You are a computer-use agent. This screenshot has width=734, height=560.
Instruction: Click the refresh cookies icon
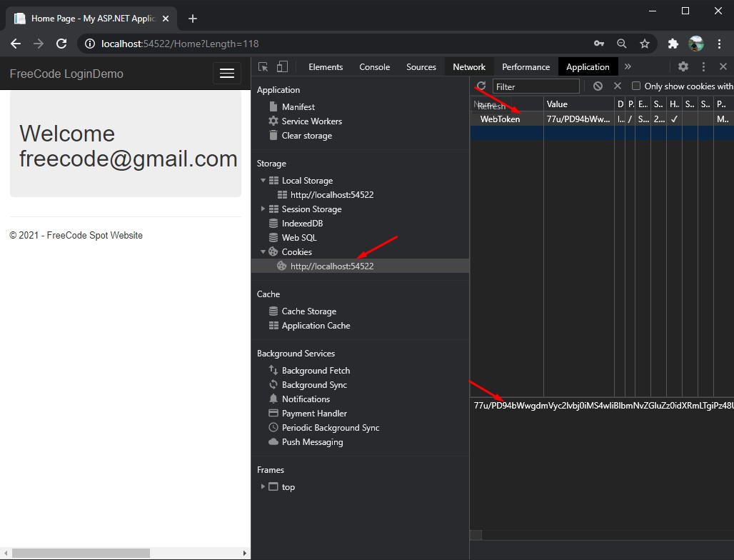481,86
